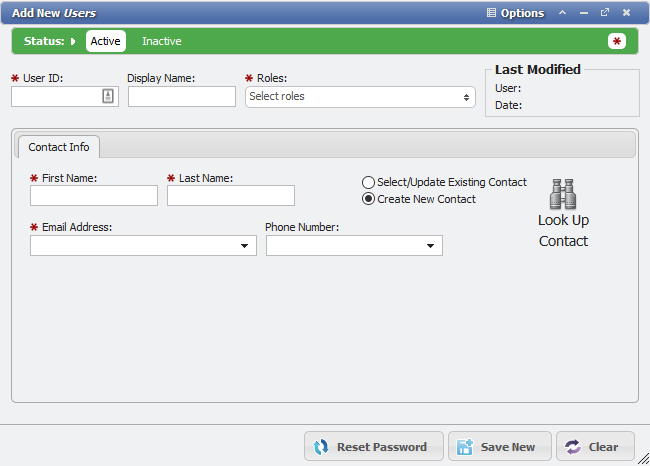Collapse the window using the up caret icon
Image resolution: width=650 pixels, height=466 pixels.
[562, 13]
